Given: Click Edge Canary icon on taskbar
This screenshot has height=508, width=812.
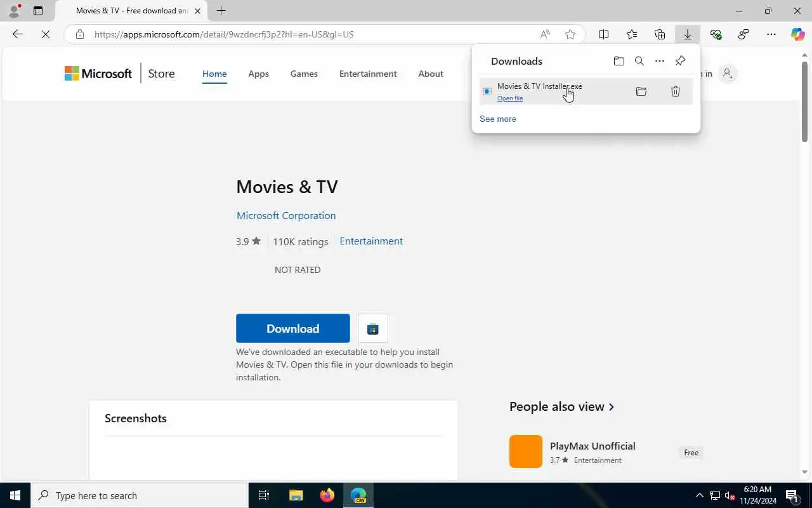Looking at the screenshot, I should pyautogui.click(x=359, y=495).
